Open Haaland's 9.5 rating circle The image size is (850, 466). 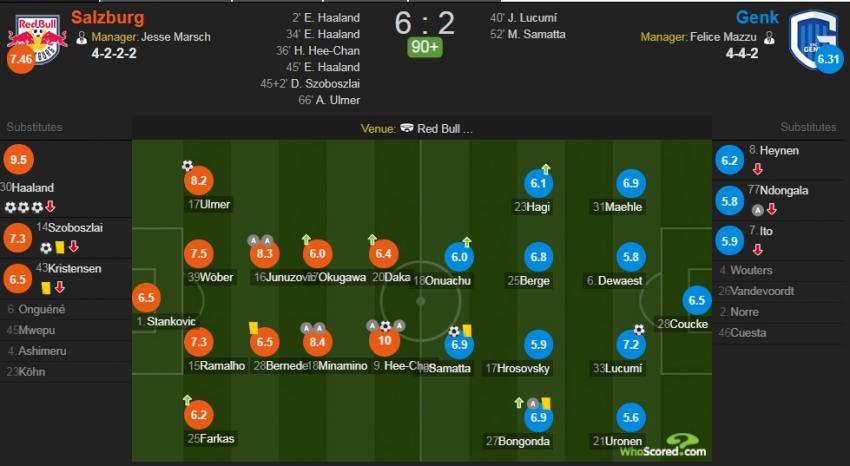[18, 159]
